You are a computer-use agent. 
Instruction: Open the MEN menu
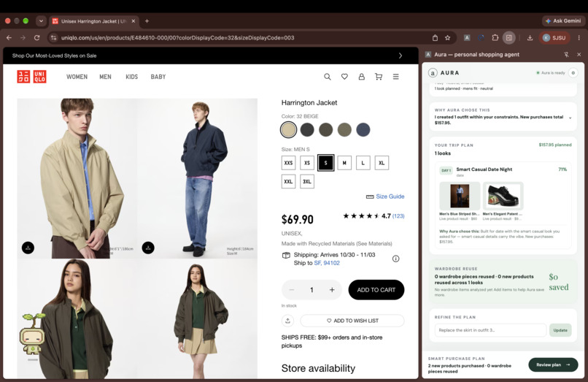click(x=105, y=77)
